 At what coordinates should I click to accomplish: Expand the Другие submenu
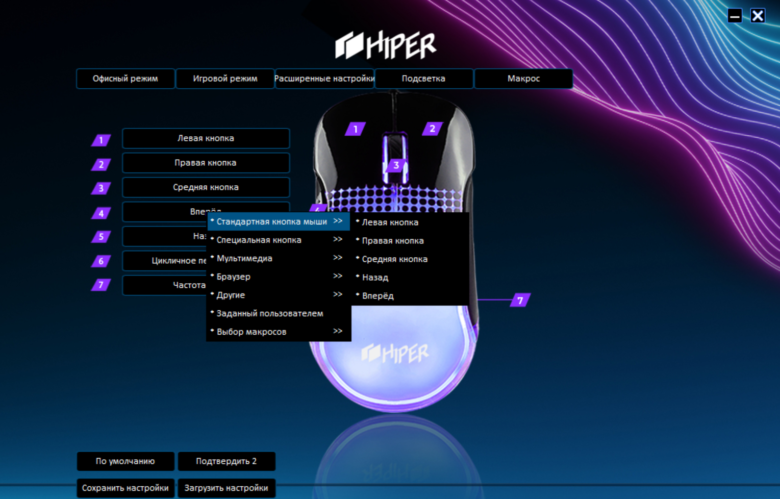(279, 295)
